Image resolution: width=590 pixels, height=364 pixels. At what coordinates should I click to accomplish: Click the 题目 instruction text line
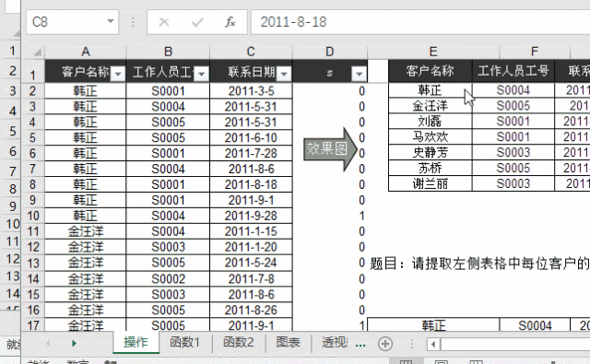click(x=479, y=264)
